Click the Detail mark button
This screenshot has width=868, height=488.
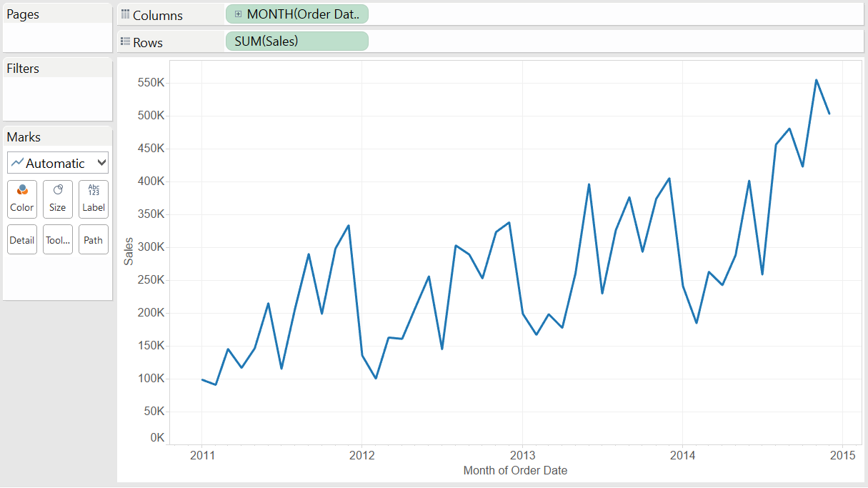21,239
